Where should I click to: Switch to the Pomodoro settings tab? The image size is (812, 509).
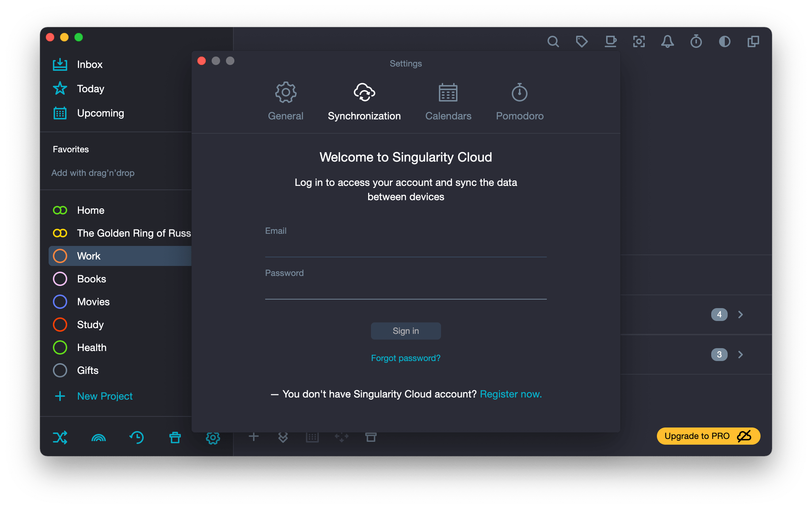coord(520,102)
